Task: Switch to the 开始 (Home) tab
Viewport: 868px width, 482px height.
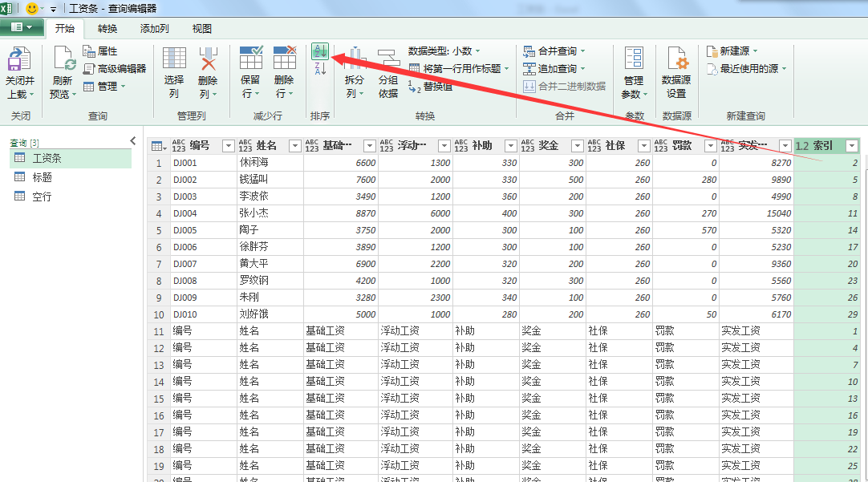Action: click(65, 28)
